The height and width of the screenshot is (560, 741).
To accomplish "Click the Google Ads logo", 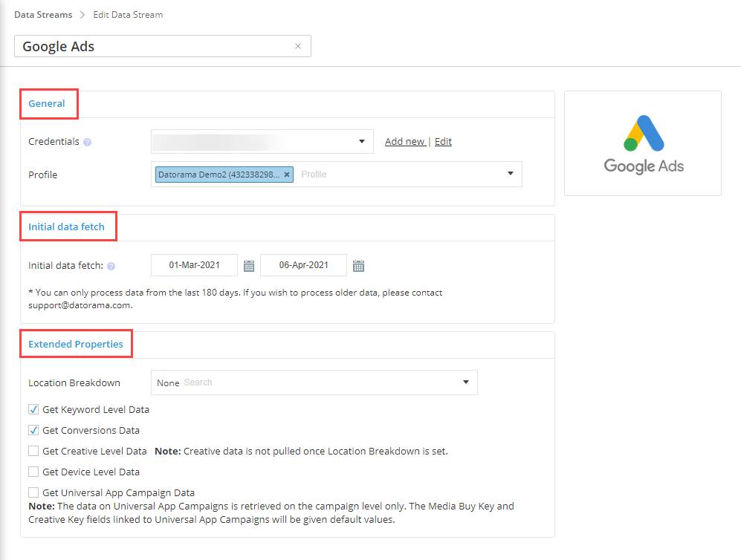I will (x=643, y=144).
